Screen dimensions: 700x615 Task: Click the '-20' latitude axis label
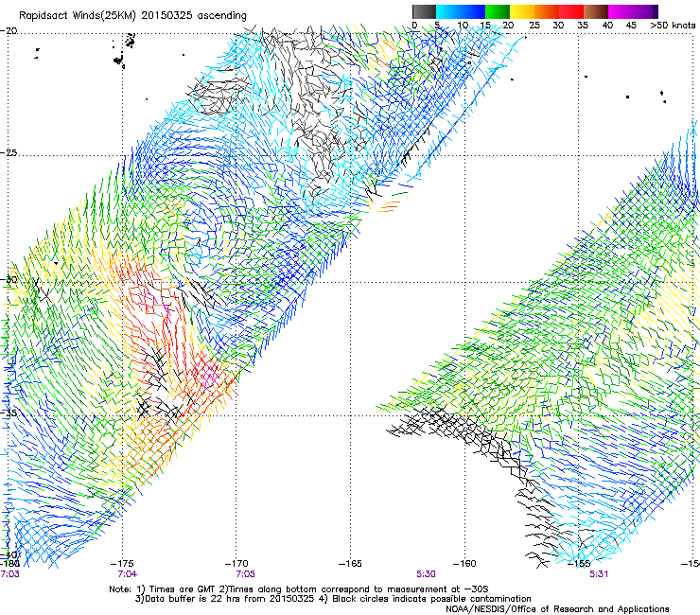click(x=9, y=31)
